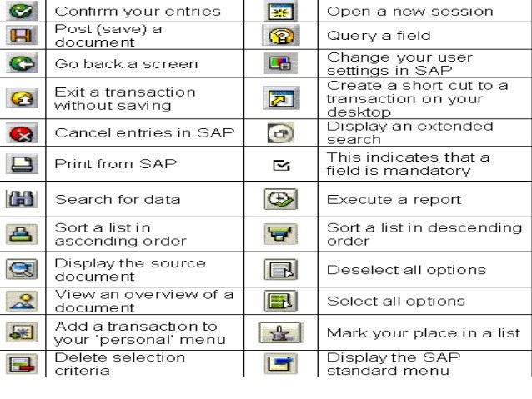Screen dimensions: 532x399
Task: Click the Sort descending order icon
Action: click(x=280, y=234)
